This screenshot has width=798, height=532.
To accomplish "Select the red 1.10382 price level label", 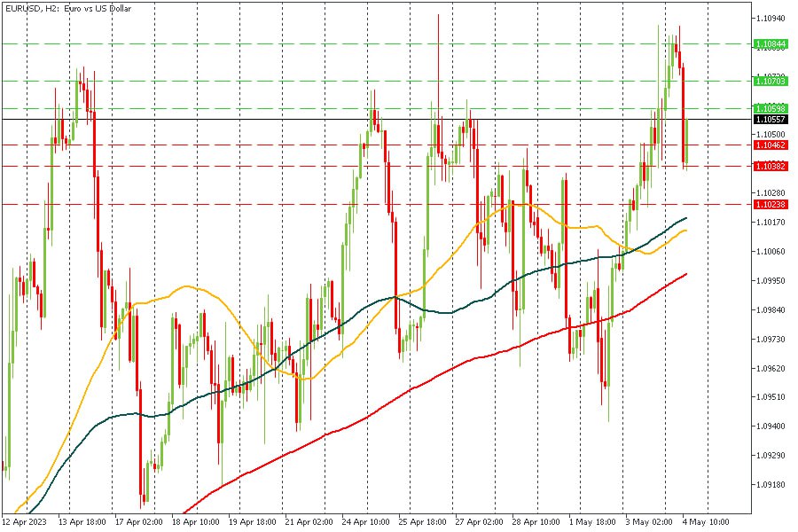I will (x=771, y=166).
